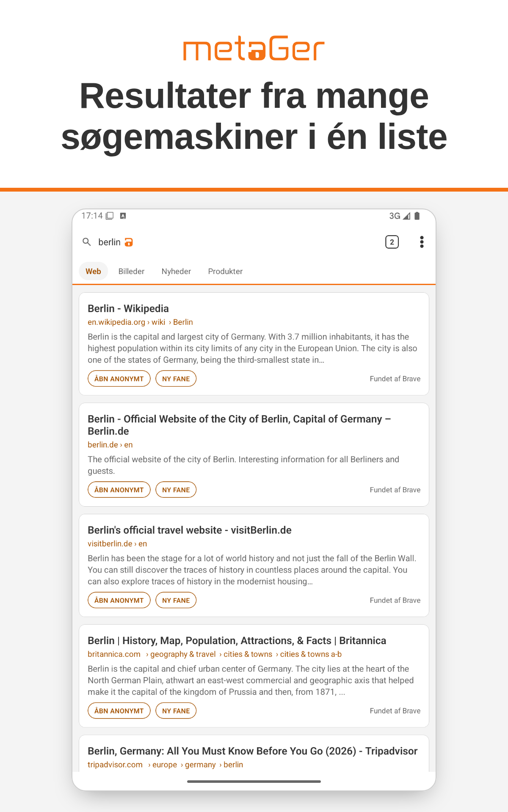Click ÅBN ANONYMT under the Wikipedia result

click(119, 379)
